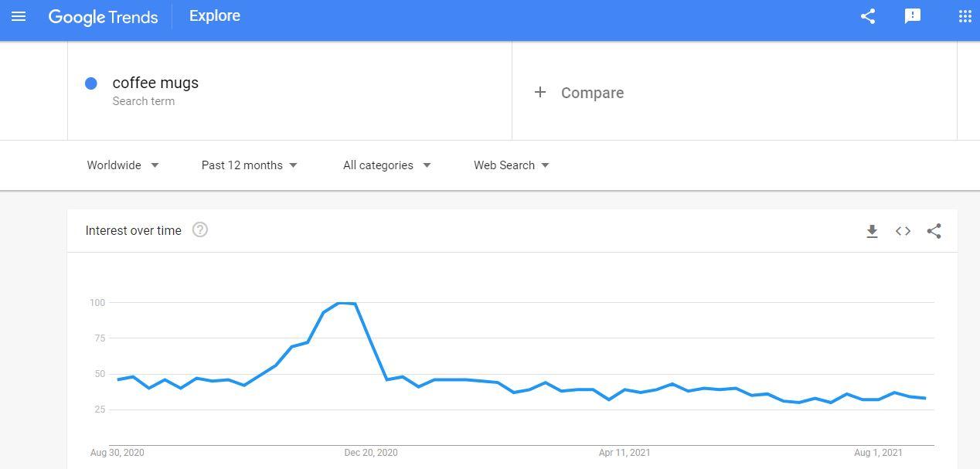
Task: Open the hamburger main menu
Action: [x=19, y=16]
